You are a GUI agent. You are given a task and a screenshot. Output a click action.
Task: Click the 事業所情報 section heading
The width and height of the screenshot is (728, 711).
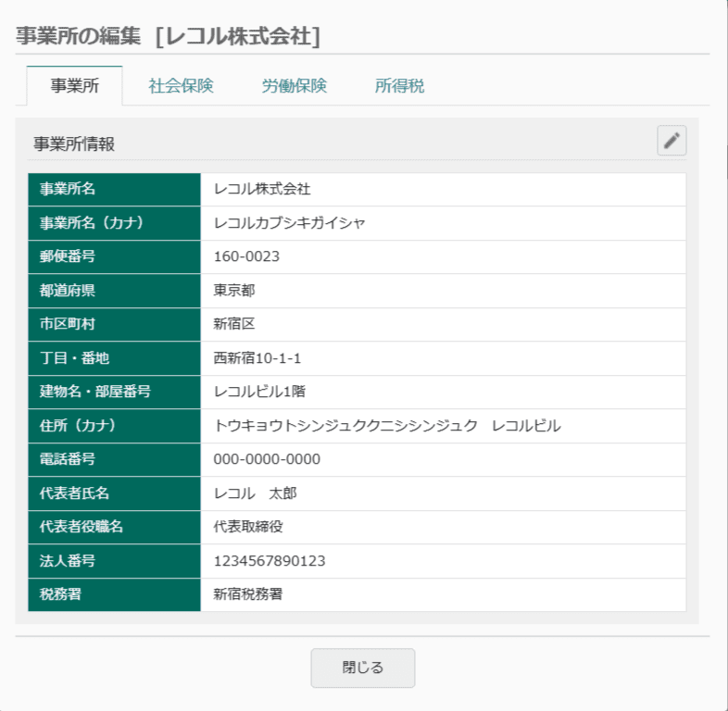[x=74, y=144]
